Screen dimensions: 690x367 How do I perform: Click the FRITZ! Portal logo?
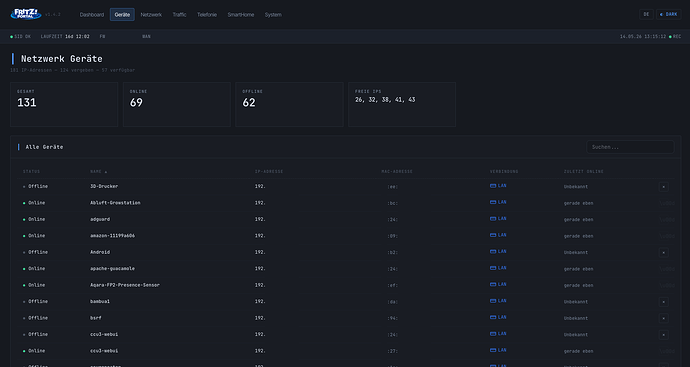(x=26, y=14)
